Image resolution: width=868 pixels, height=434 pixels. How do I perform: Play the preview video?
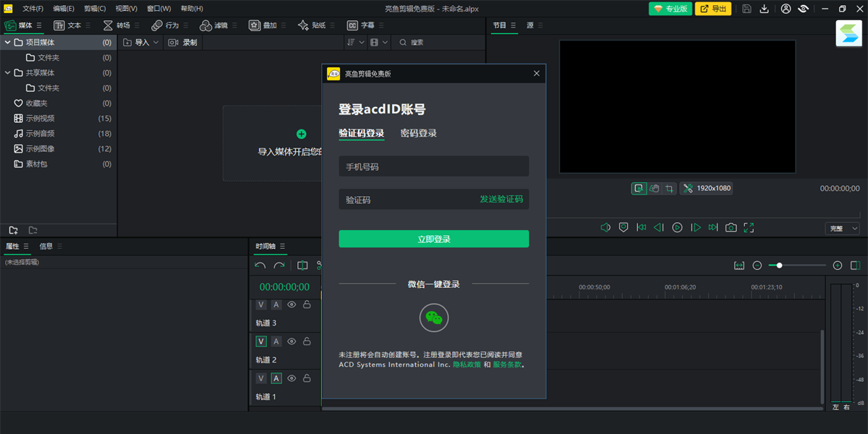coord(677,227)
